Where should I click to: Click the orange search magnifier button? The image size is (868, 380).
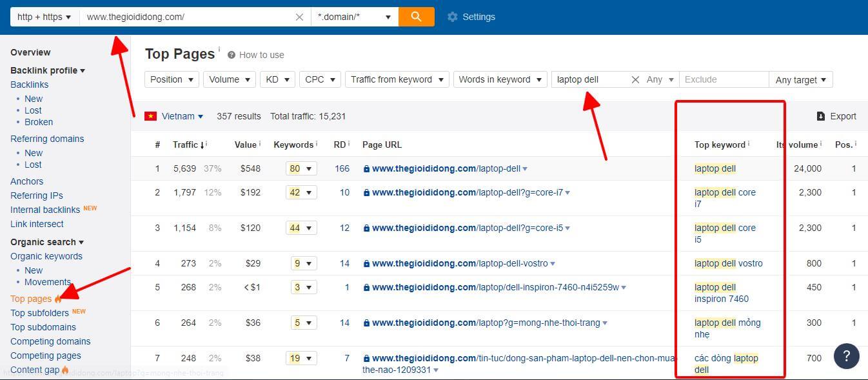coord(417,17)
